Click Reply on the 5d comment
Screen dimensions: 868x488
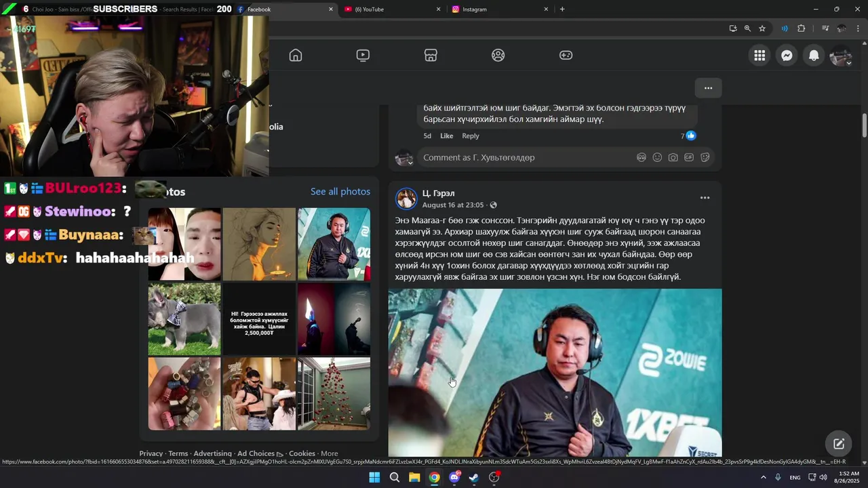pyautogui.click(x=471, y=136)
